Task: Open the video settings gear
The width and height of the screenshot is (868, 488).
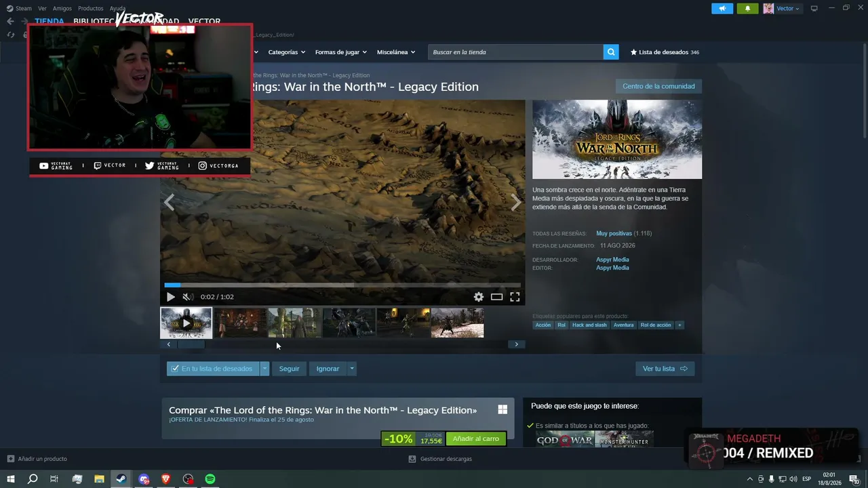Action: [x=479, y=297]
